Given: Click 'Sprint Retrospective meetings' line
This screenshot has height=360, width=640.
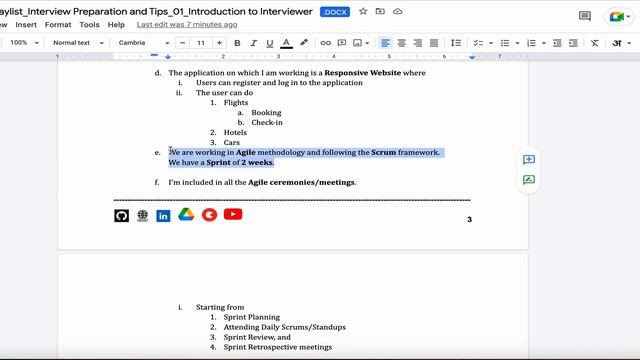Looking at the screenshot, I should pyautogui.click(x=278, y=347).
